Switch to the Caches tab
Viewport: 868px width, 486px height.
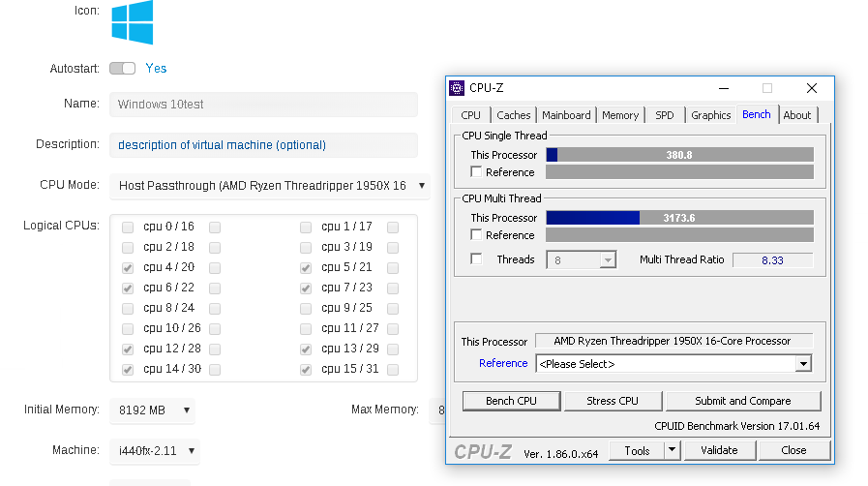click(513, 115)
